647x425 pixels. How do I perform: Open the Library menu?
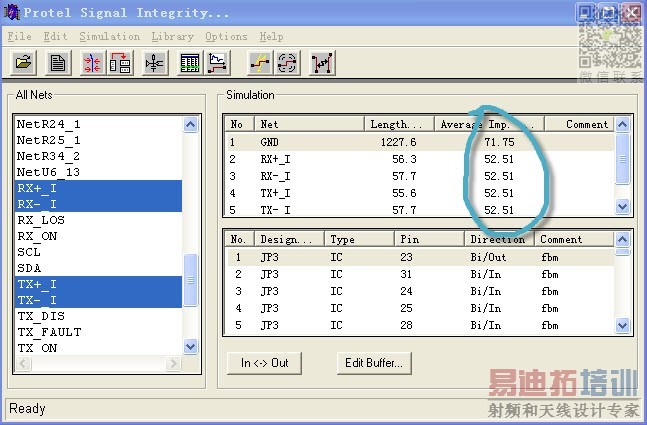tap(172, 37)
